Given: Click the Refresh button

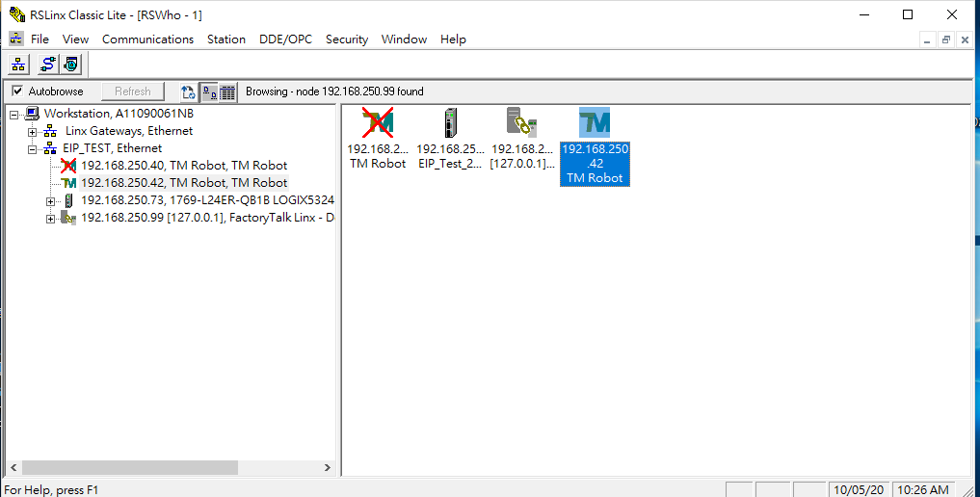Looking at the screenshot, I should point(133,92).
